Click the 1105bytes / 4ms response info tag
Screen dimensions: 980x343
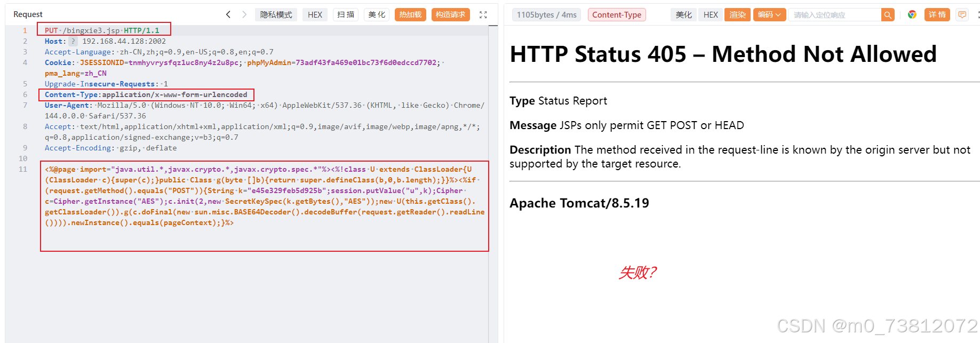coord(546,14)
